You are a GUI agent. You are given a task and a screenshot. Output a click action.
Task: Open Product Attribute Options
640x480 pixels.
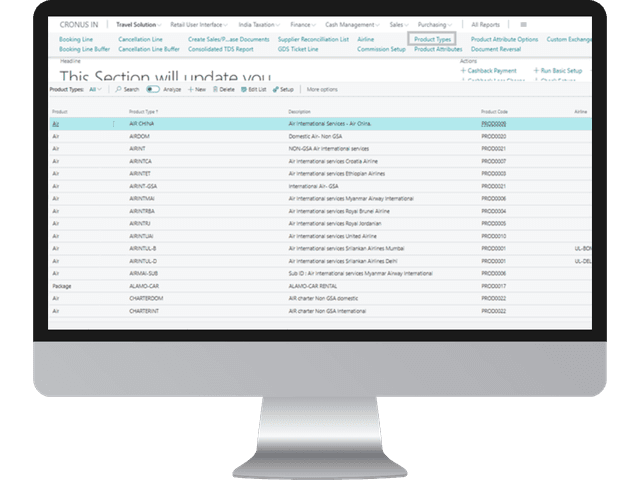coord(504,40)
